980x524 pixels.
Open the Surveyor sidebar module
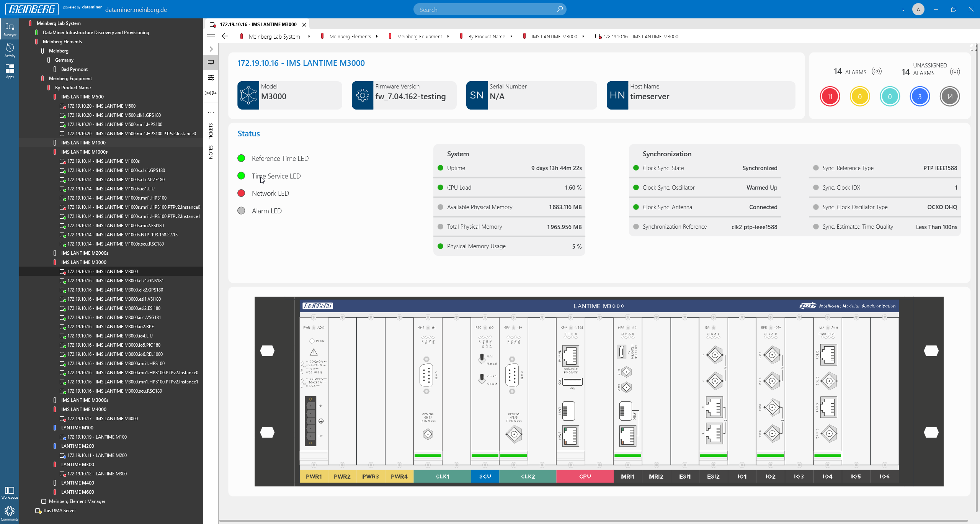[10, 29]
